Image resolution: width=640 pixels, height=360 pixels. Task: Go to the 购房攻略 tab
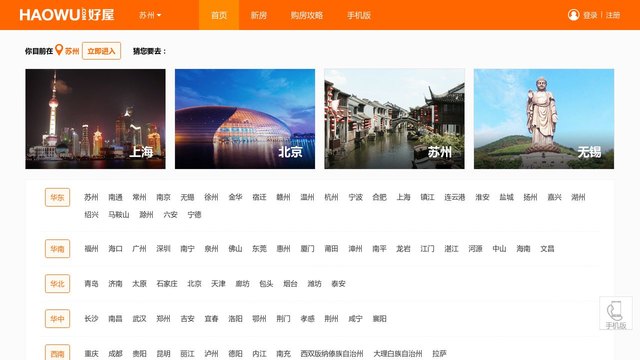click(x=307, y=15)
